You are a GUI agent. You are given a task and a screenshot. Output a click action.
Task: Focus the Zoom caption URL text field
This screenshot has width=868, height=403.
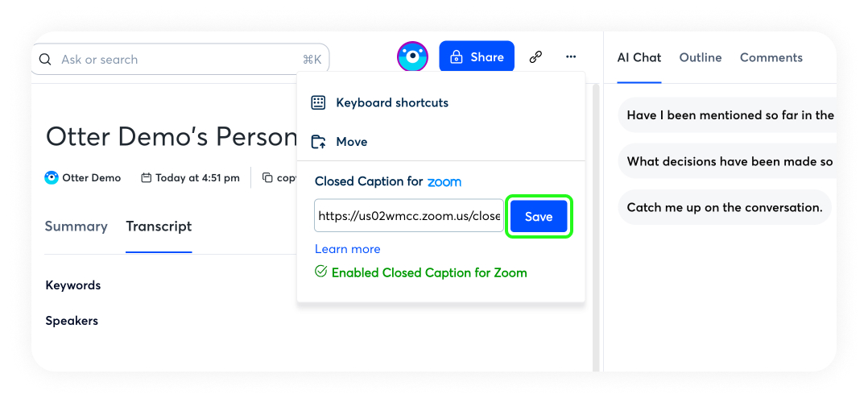tap(408, 216)
